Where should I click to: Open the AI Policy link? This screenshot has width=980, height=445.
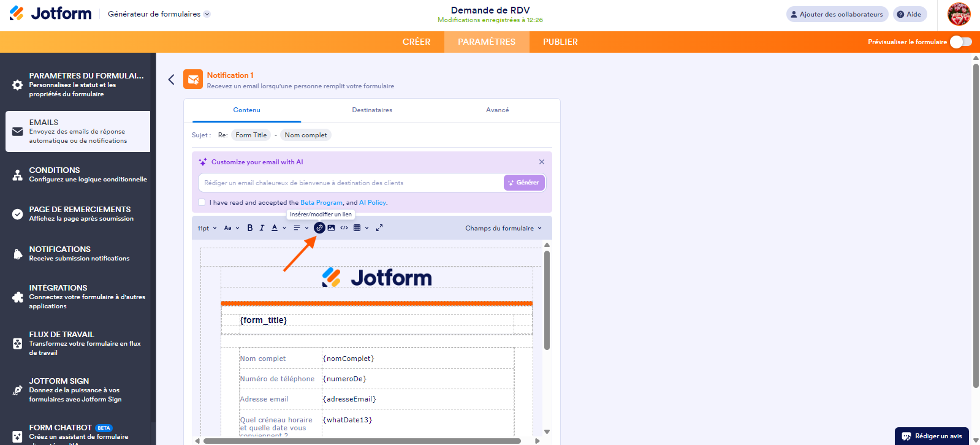click(x=373, y=202)
